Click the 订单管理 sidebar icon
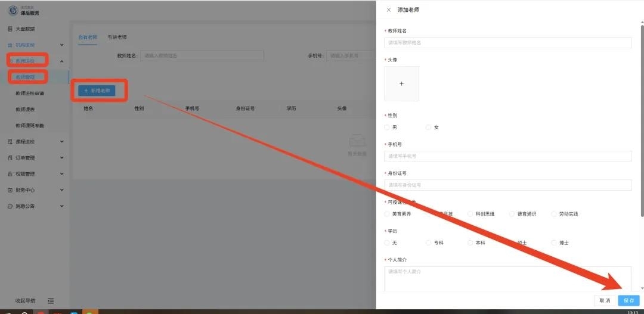 [10, 158]
